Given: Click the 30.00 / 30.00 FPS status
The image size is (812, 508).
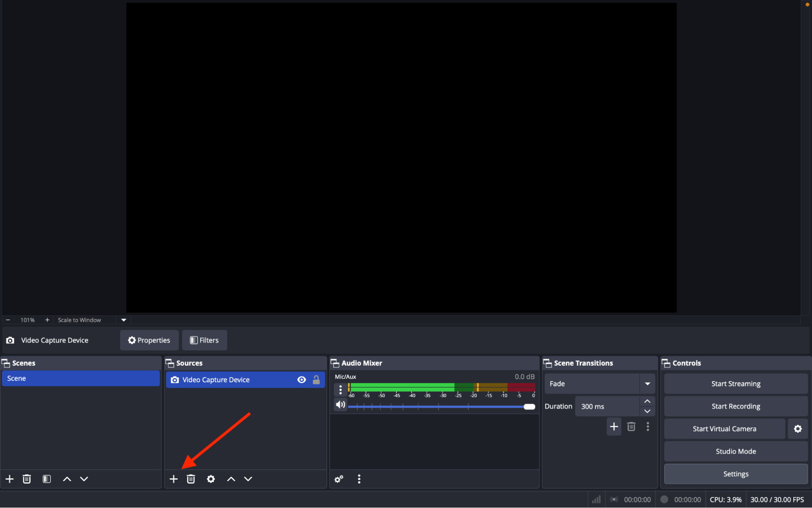Looking at the screenshot, I should [777, 500].
